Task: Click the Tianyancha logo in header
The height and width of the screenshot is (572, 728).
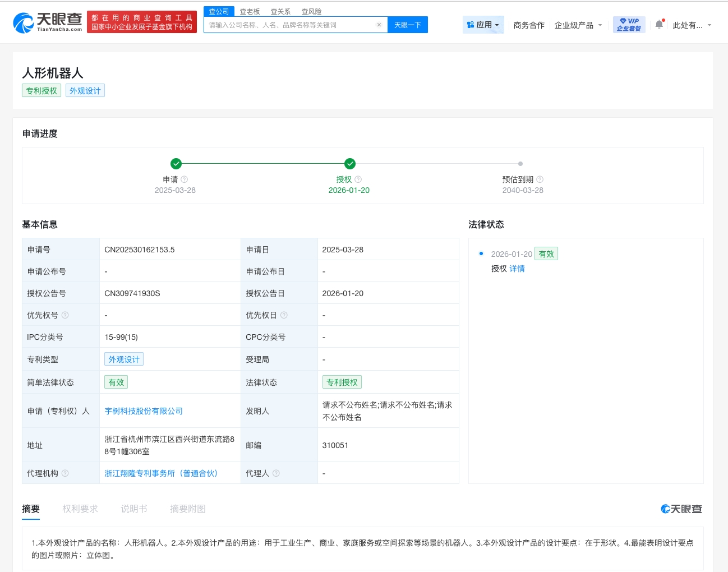Action: click(x=48, y=22)
